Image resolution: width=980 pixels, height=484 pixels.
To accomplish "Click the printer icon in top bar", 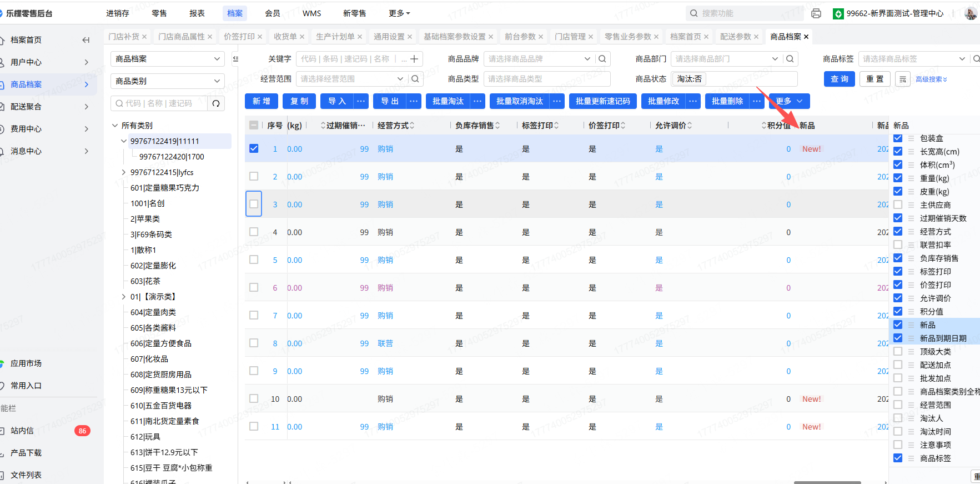I will (816, 13).
